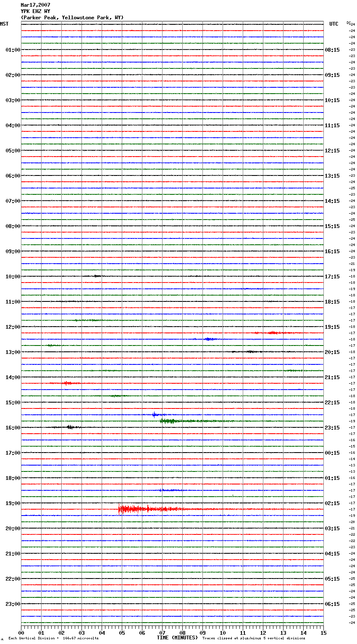357x644 pixels.
Task: Click the 22:15 UTC time label
Action: tap(332, 403)
